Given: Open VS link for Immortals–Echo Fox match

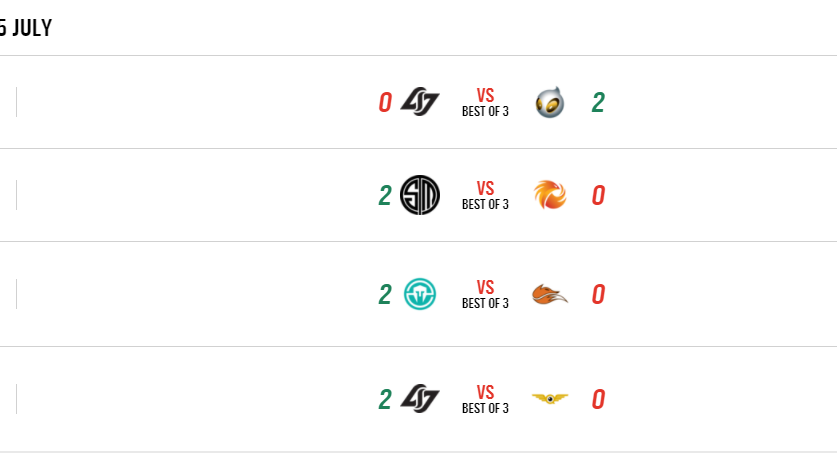Looking at the screenshot, I should click(x=485, y=288).
